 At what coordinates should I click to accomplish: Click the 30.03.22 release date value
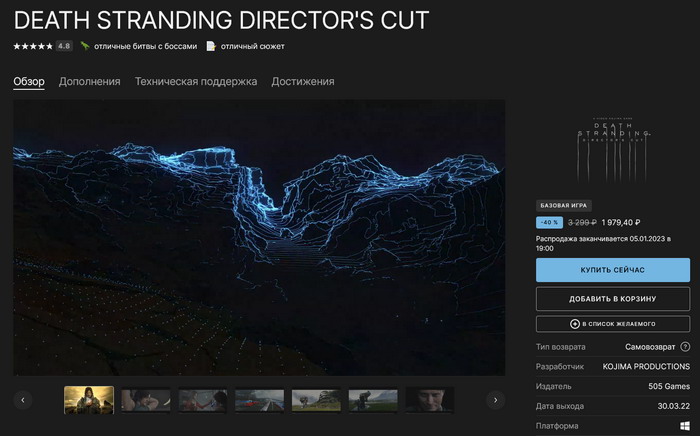pos(674,406)
